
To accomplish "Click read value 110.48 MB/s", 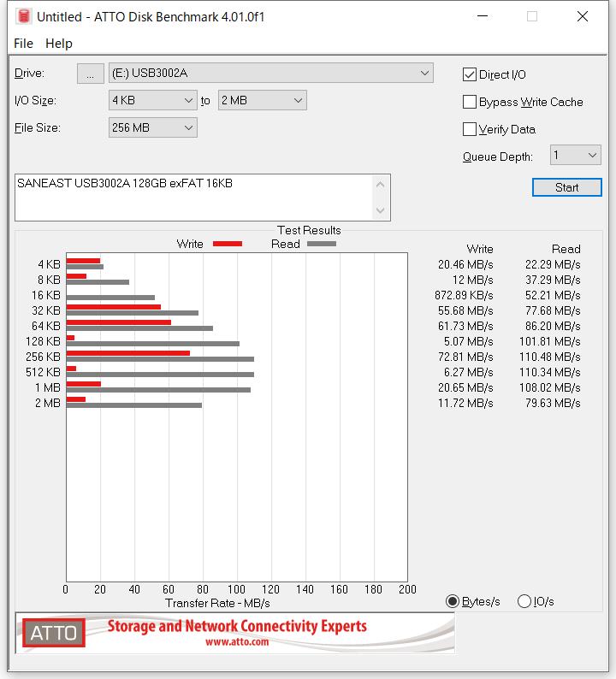I will point(550,357).
